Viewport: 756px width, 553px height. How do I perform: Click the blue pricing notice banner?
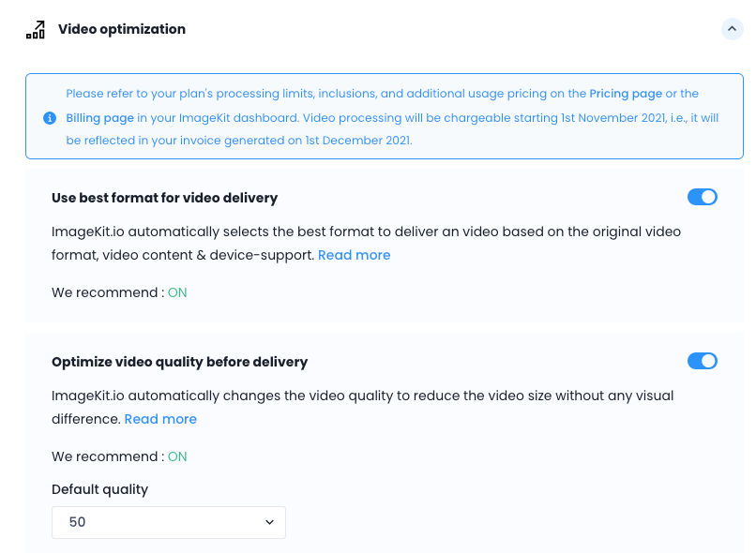385,116
